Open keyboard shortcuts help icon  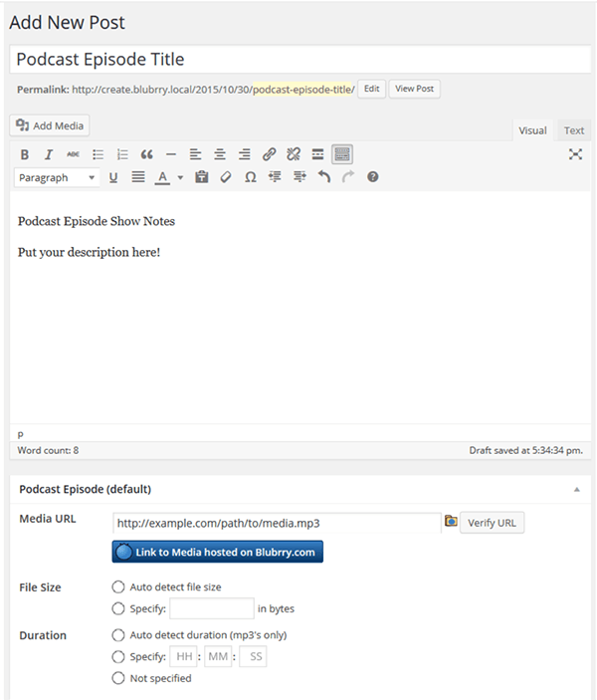point(373,177)
